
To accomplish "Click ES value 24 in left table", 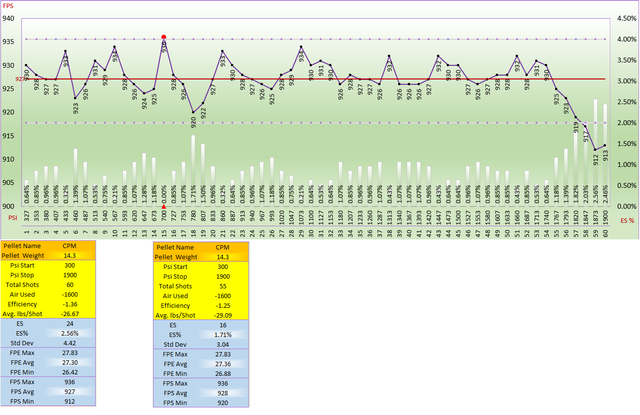I will point(70,324).
